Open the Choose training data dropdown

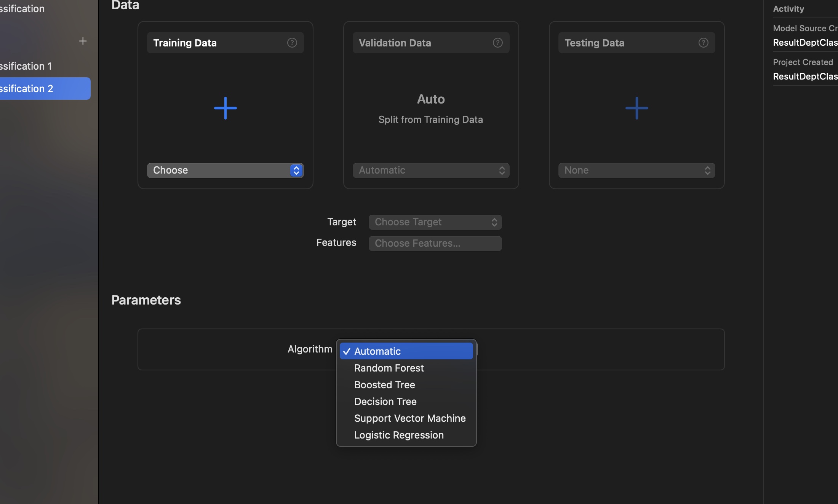[x=225, y=170]
